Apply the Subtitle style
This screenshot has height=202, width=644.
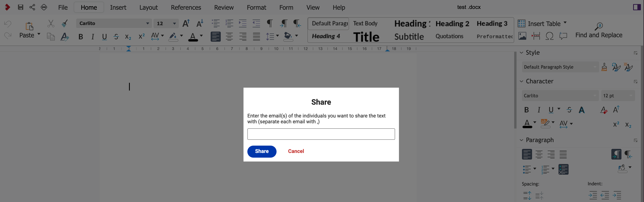[409, 37]
